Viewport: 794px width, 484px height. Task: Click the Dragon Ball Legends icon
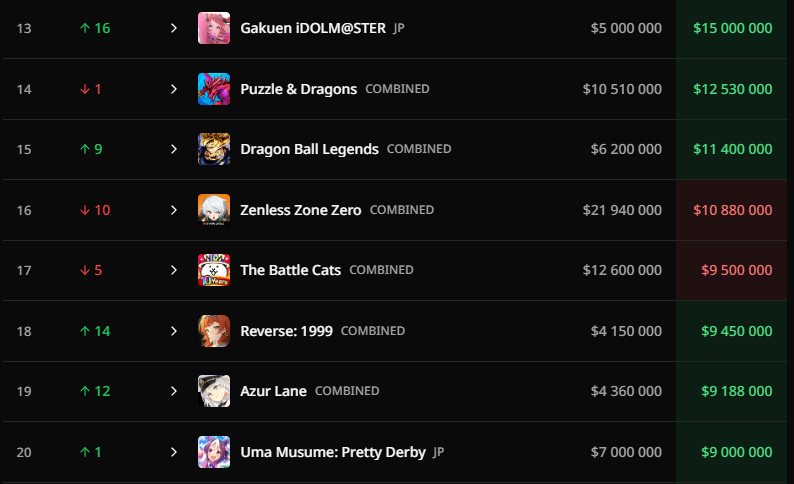tap(214, 149)
